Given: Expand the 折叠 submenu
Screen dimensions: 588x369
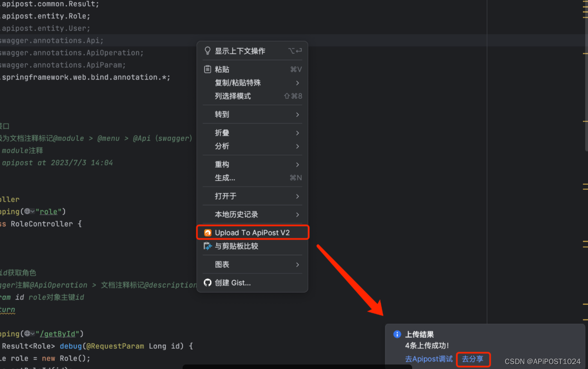Looking at the screenshot, I should coord(252,132).
